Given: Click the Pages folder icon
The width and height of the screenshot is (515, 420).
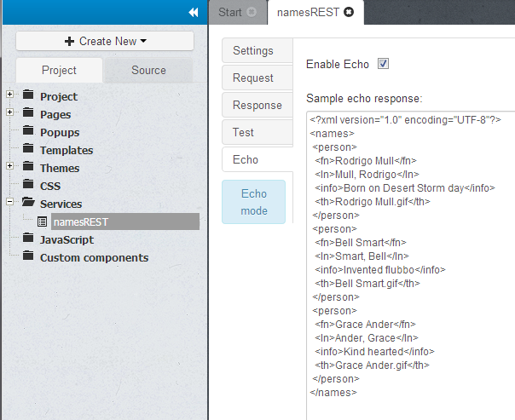Looking at the screenshot, I should [x=28, y=114].
